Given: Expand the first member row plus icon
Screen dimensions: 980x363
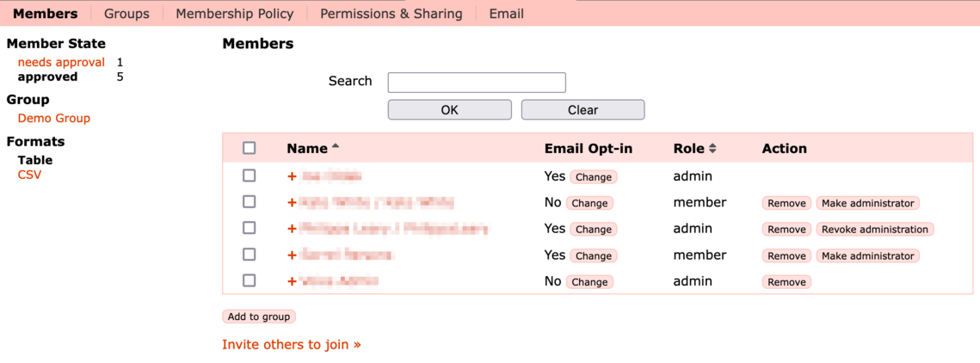Looking at the screenshot, I should tap(293, 176).
